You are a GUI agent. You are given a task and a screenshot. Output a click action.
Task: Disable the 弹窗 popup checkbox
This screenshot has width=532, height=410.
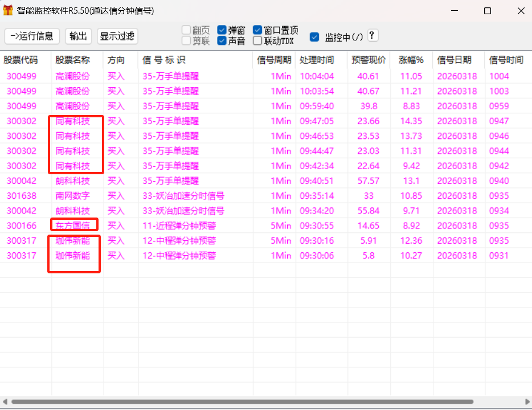click(x=223, y=29)
